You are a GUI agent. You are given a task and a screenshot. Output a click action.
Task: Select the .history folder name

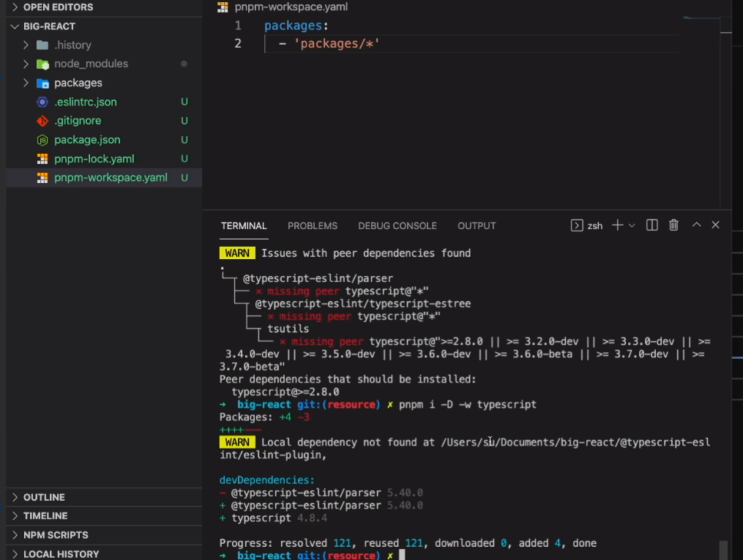(x=72, y=45)
